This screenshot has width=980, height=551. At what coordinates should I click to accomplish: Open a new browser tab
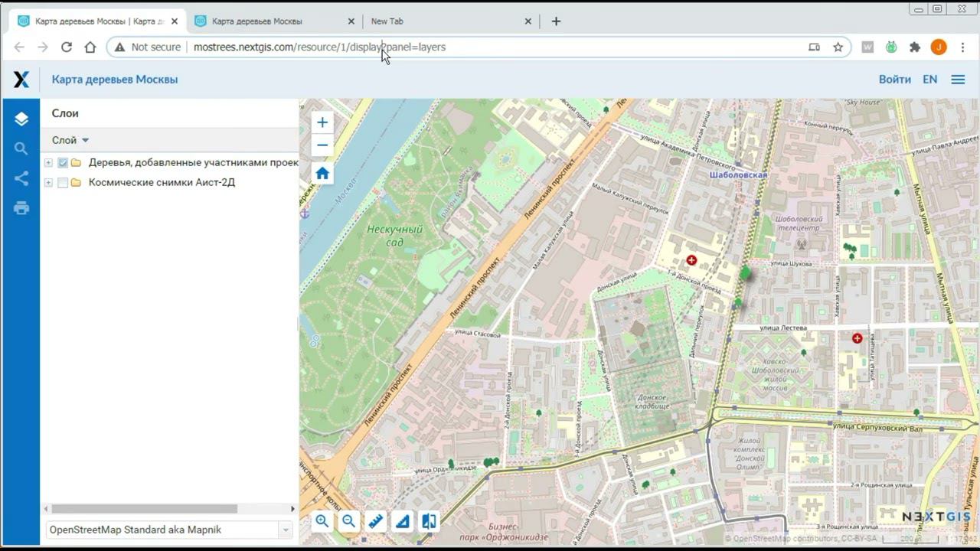click(556, 21)
